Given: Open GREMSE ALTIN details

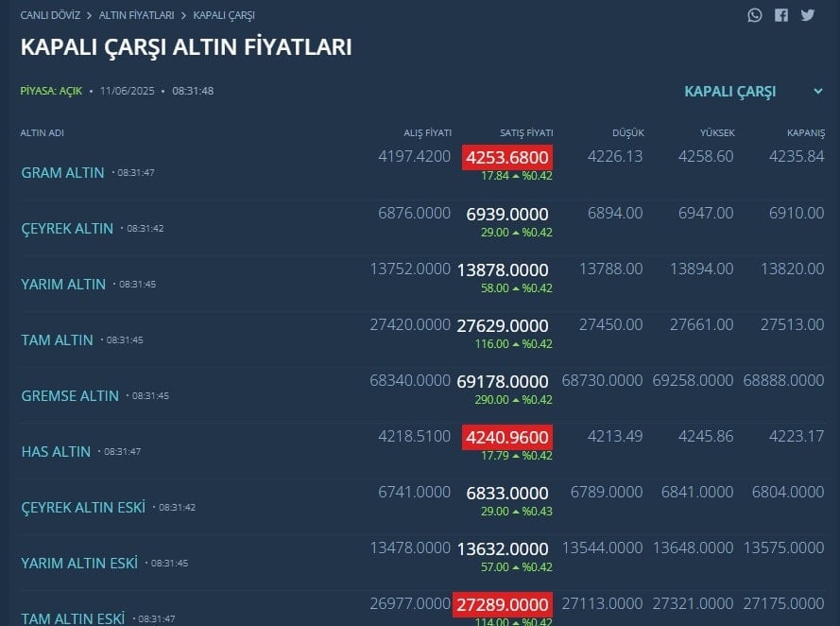Looking at the screenshot, I should pyautogui.click(x=70, y=395).
